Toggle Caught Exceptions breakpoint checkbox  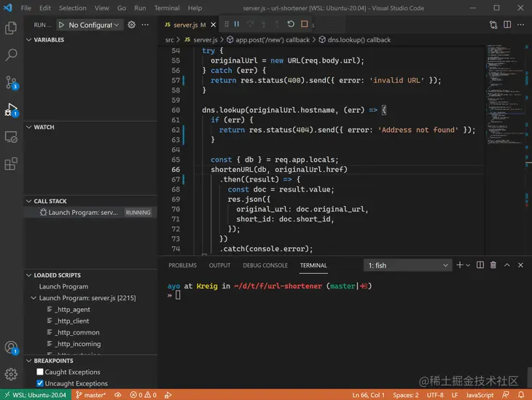(40, 372)
